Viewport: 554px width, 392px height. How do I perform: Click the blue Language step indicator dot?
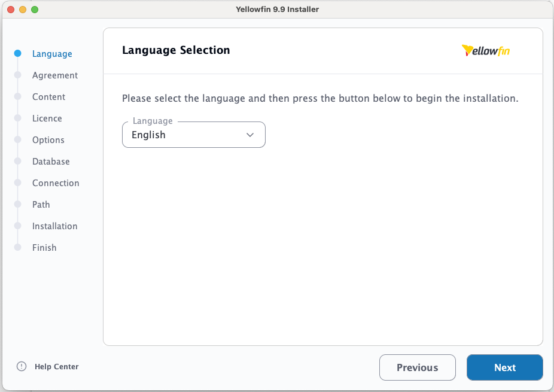tap(18, 53)
